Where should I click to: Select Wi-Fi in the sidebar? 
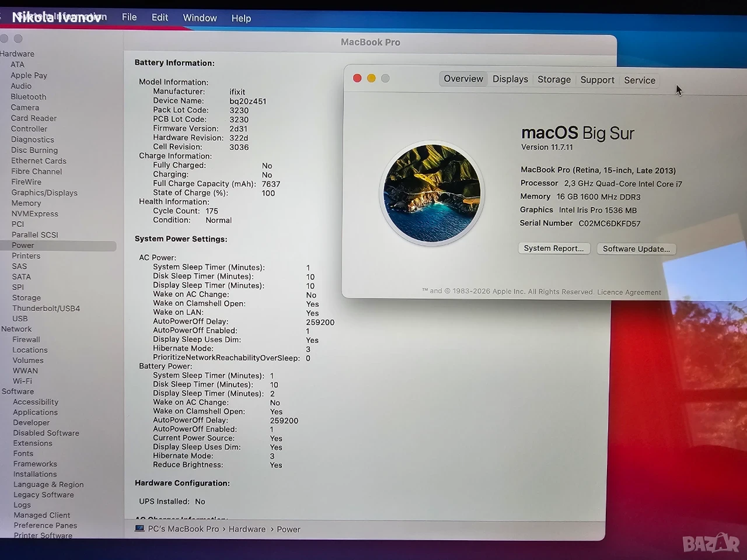pyautogui.click(x=22, y=381)
